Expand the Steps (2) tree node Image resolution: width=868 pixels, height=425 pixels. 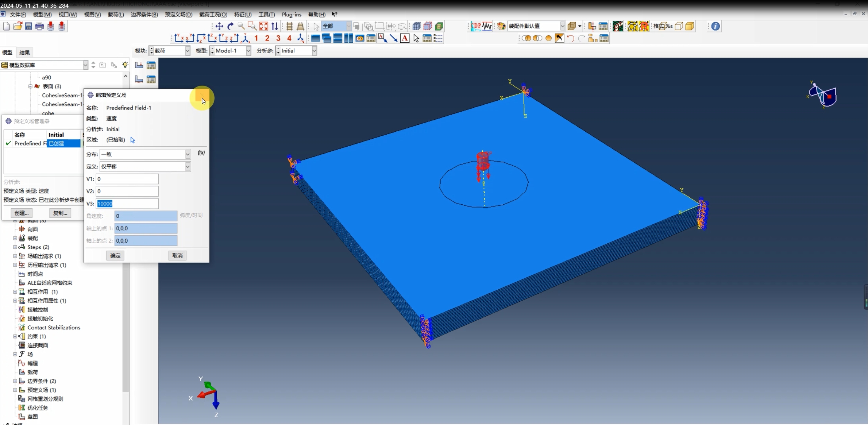15,247
